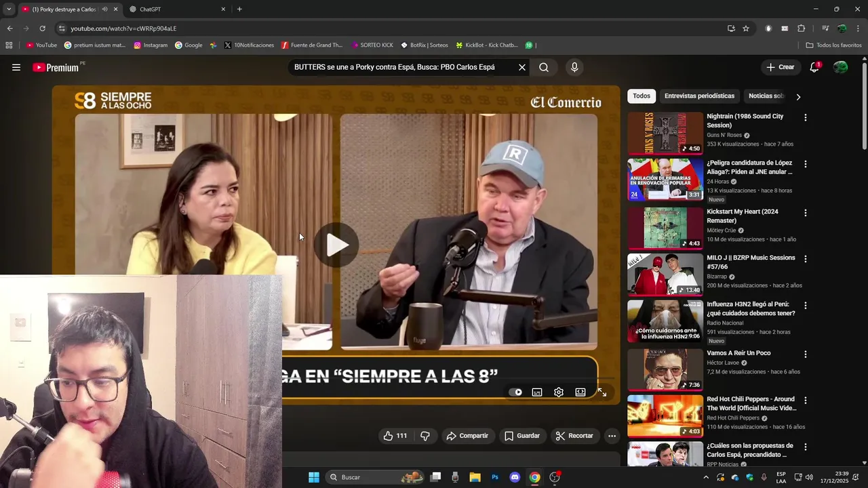Open the Todos los favoritos folder
Image resolution: width=868 pixels, height=488 pixels.
point(833,45)
